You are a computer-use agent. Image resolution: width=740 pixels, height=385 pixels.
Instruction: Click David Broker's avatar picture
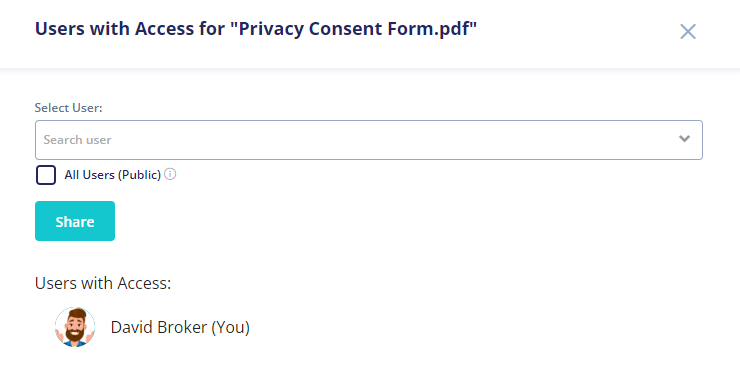(75, 327)
